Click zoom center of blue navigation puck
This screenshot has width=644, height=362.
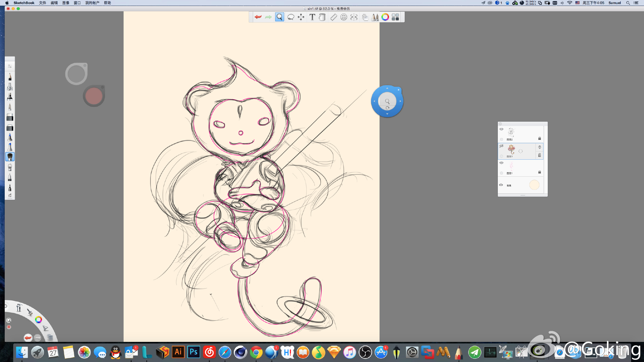click(387, 101)
